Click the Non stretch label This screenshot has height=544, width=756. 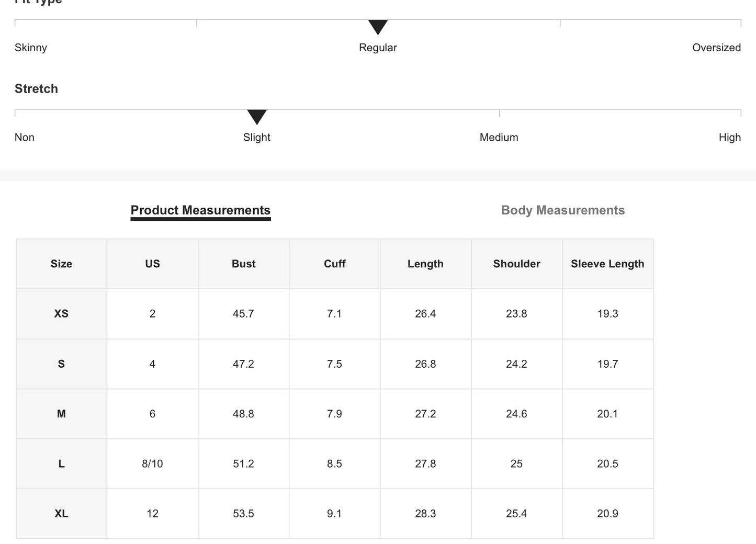[25, 138]
